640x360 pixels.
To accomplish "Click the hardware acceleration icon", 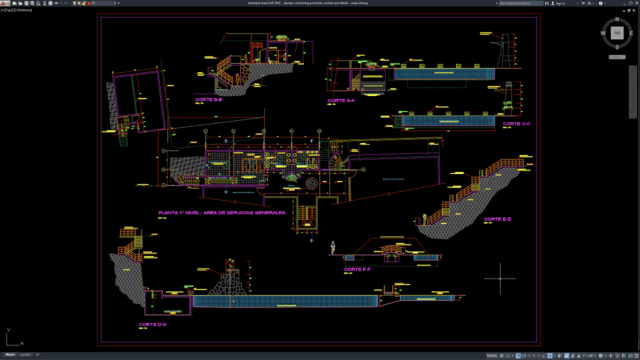I will pyautogui.click(x=624, y=356).
